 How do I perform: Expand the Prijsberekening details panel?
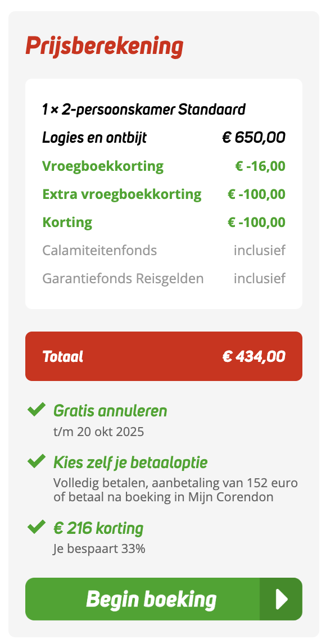(x=105, y=46)
